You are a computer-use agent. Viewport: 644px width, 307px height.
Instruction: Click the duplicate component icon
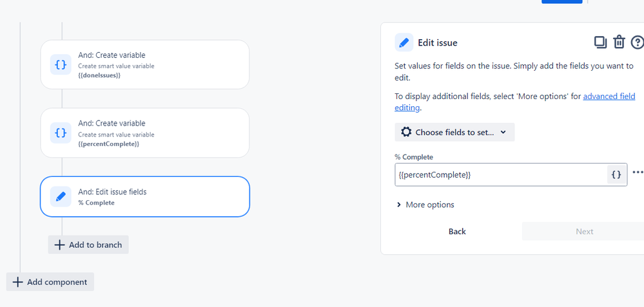600,42
